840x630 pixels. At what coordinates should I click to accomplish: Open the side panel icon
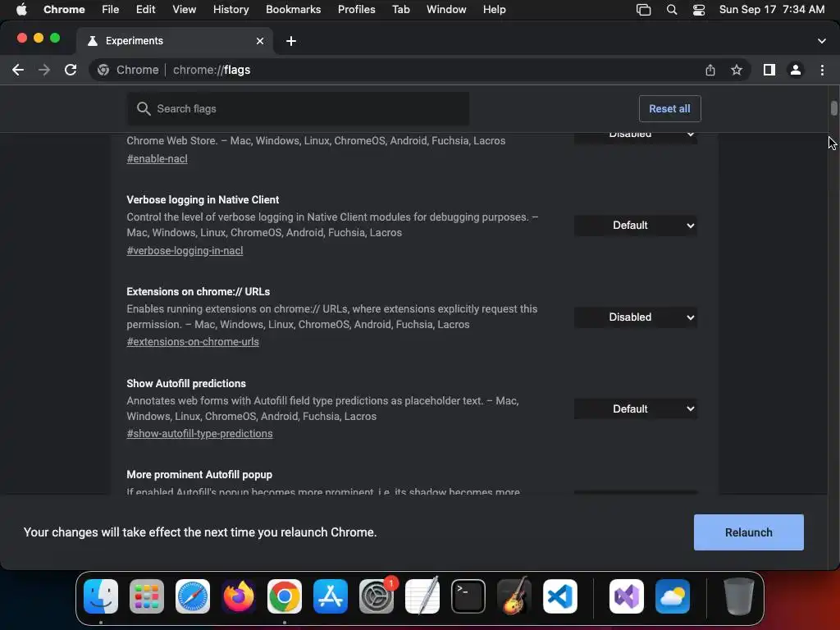click(769, 70)
